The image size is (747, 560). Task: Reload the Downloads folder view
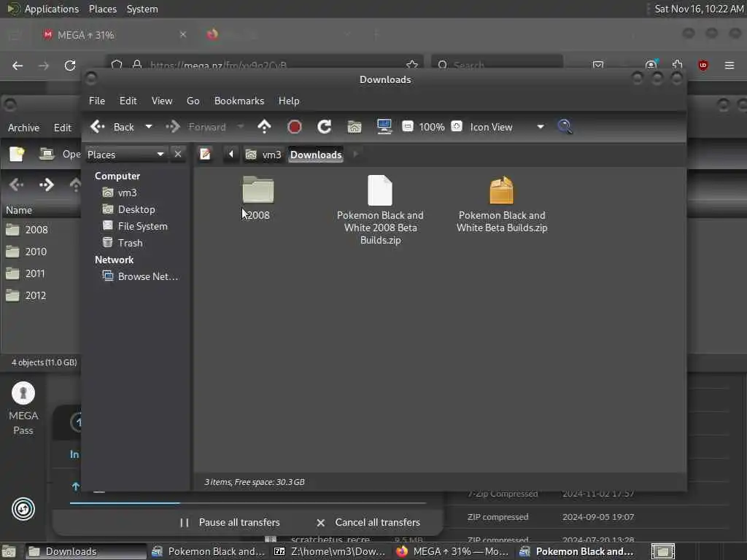click(325, 127)
